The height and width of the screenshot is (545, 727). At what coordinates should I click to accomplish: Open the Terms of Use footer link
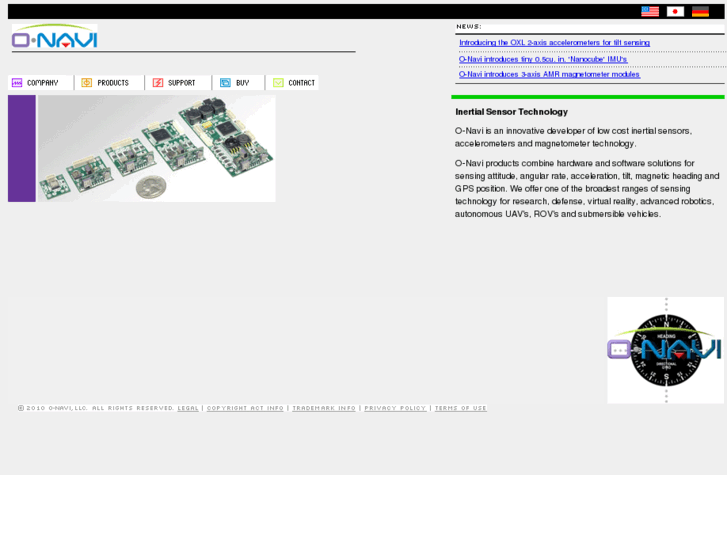pyautogui.click(x=461, y=408)
